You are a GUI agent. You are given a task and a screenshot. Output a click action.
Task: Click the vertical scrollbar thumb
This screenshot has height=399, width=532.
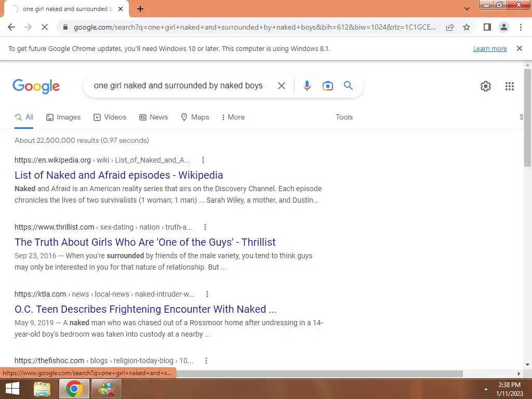click(527, 117)
